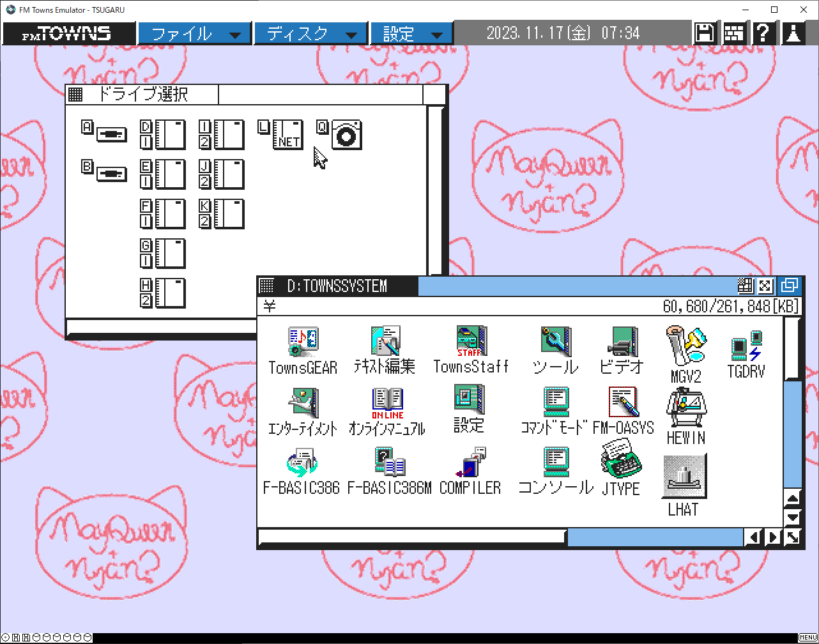819x644 pixels.
Task: Select hard disk drive G icon
Action: click(163, 254)
